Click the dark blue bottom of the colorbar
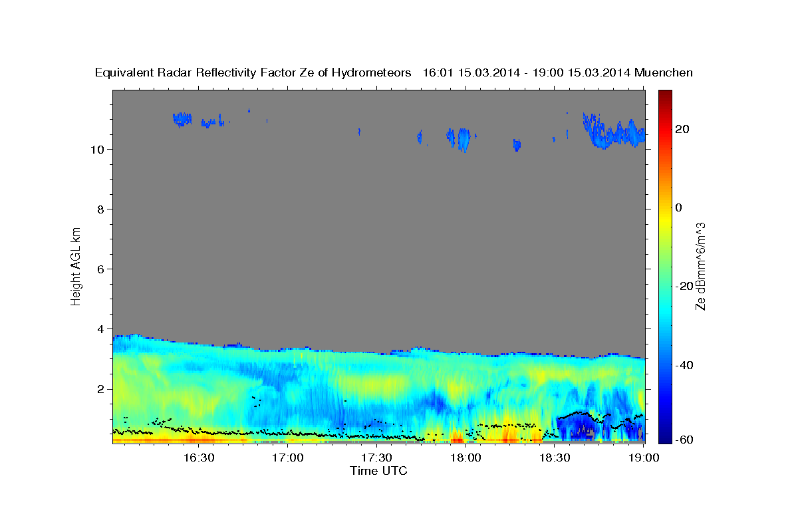The width and height of the screenshot is (798, 532). tap(665, 436)
